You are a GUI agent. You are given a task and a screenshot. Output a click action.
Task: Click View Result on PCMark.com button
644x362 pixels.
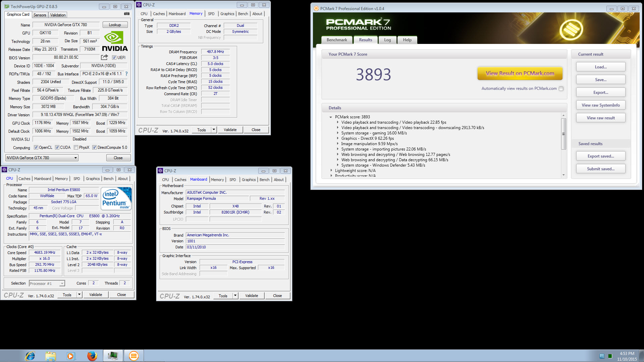tap(520, 73)
